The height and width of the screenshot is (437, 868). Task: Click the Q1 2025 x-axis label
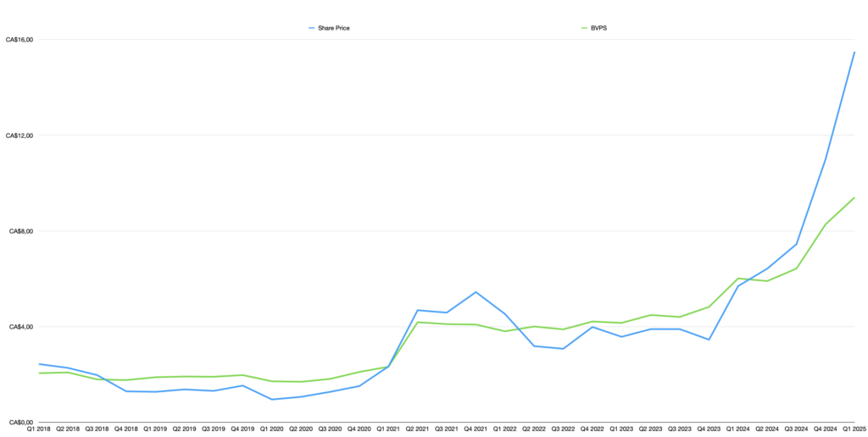[x=853, y=429]
